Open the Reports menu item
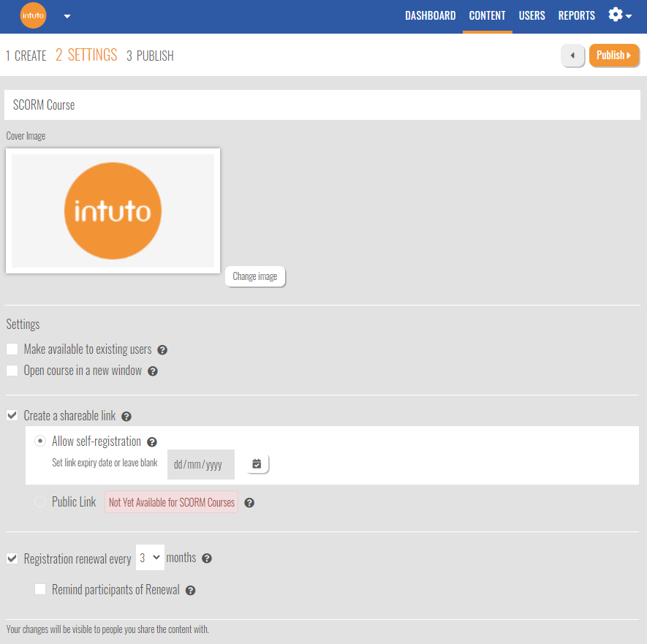The height and width of the screenshot is (644, 647). coord(576,15)
